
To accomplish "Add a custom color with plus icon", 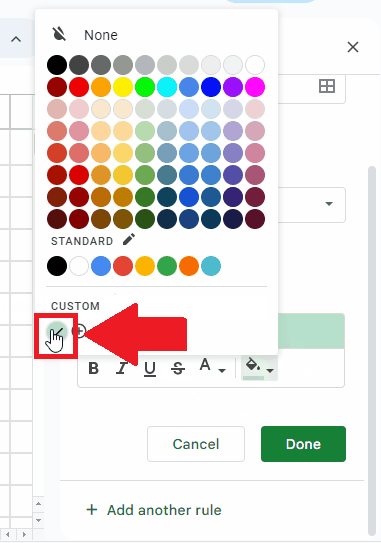I will click(79, 331).
